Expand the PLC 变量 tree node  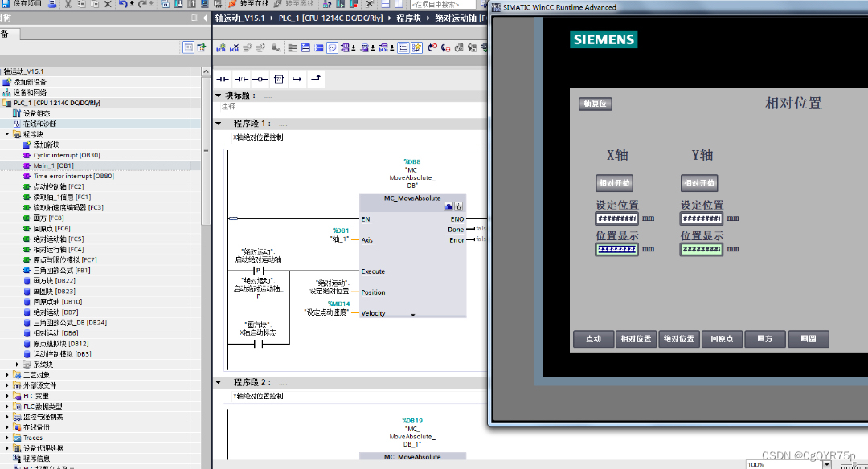[x=7, y=396]
